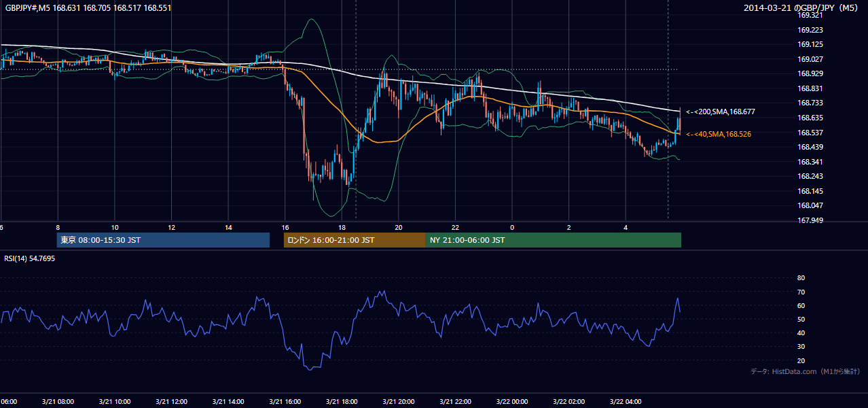Viewport: 868px width, 408px height.
Task: Click hour label 12 on price chart axis
Action: [172, 228]
